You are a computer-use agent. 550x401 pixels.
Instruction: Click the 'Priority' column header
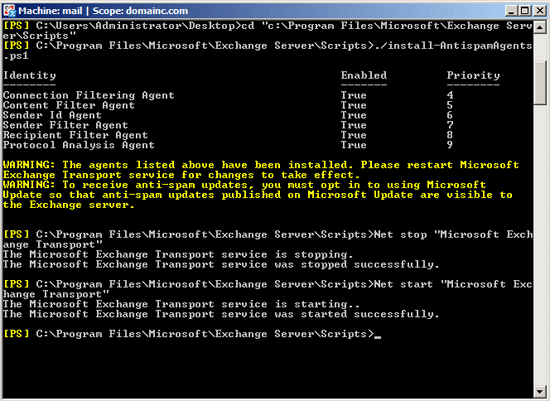(x=473, y=75)
